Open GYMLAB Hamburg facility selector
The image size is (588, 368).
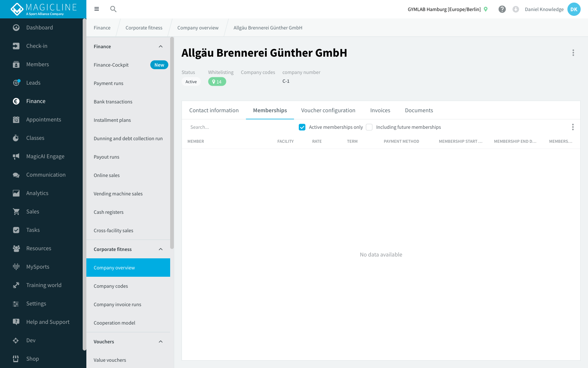(x=444, y=9)
